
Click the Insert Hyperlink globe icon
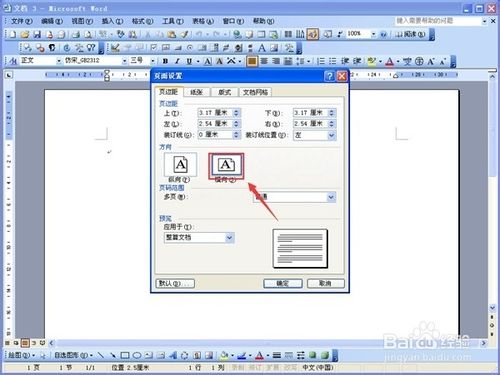point(237,34)
